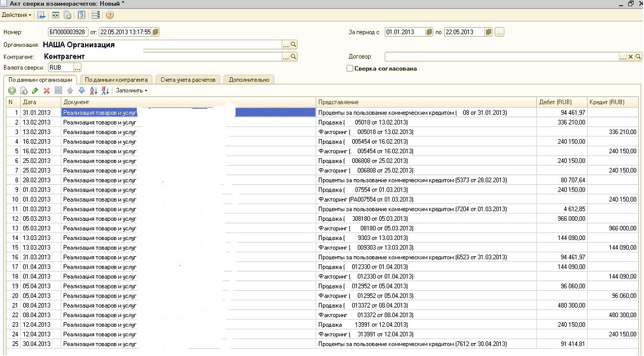Screen dimensions: 644x356
Task: Click the pencil edit row icon
Action: coord(35,91)
